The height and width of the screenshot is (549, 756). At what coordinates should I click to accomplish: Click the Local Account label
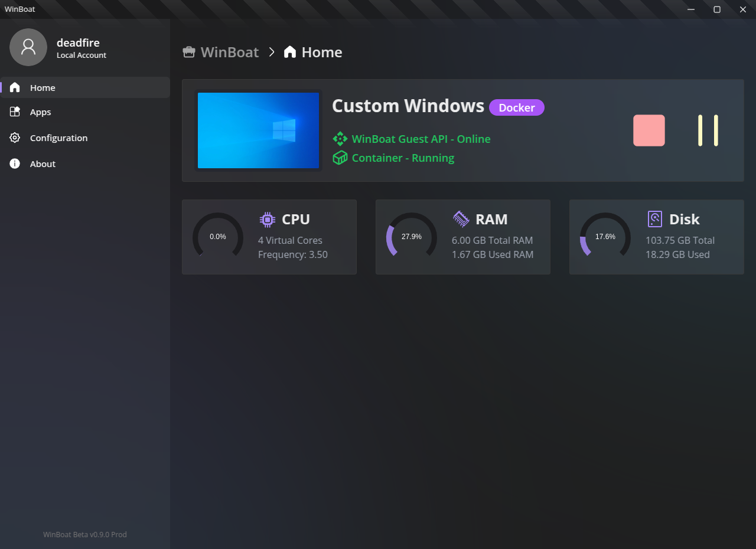coord(82,55)
